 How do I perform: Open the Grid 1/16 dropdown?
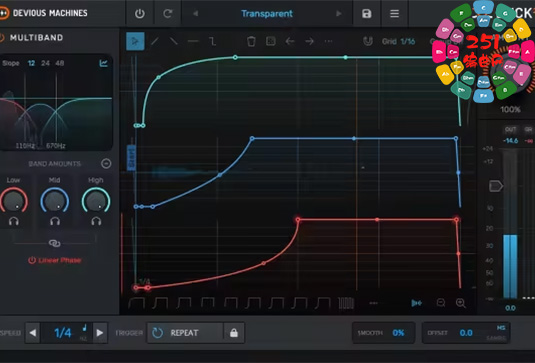pos(398,42)
